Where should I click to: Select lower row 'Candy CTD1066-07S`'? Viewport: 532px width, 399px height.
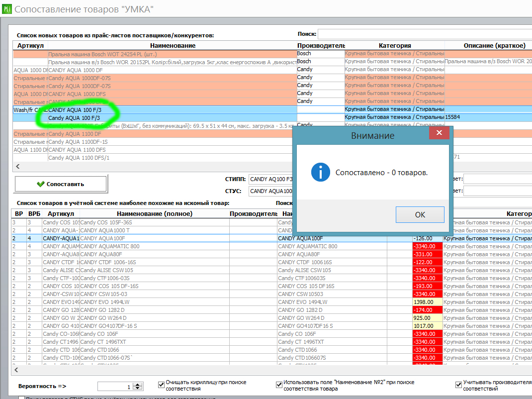[x=154, y=358]
